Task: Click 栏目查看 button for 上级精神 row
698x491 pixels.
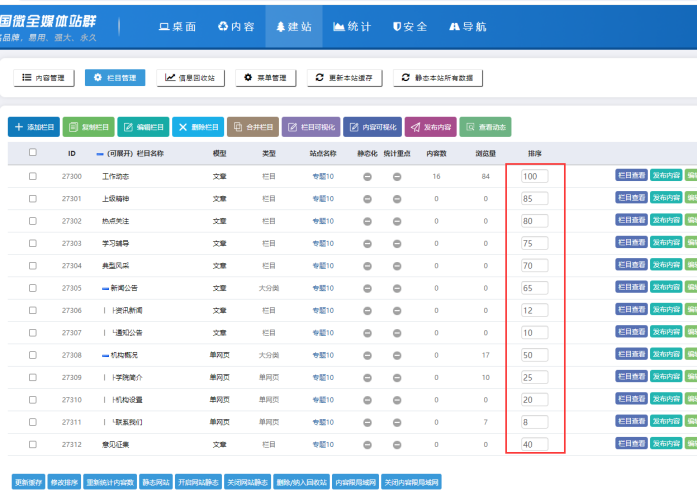Action: (x=630, y=198)
